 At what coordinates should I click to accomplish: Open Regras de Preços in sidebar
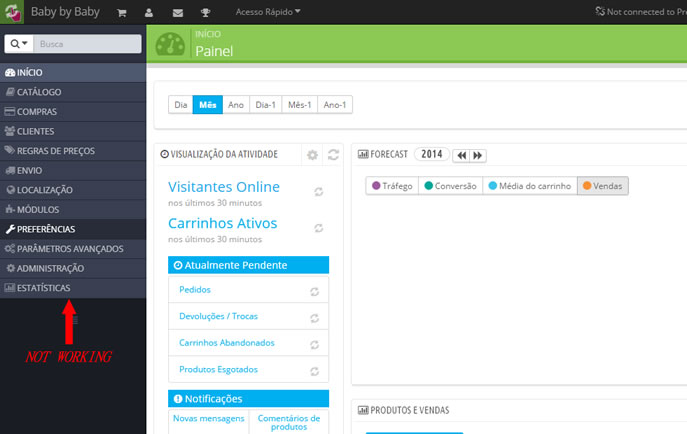click(73, 151)
